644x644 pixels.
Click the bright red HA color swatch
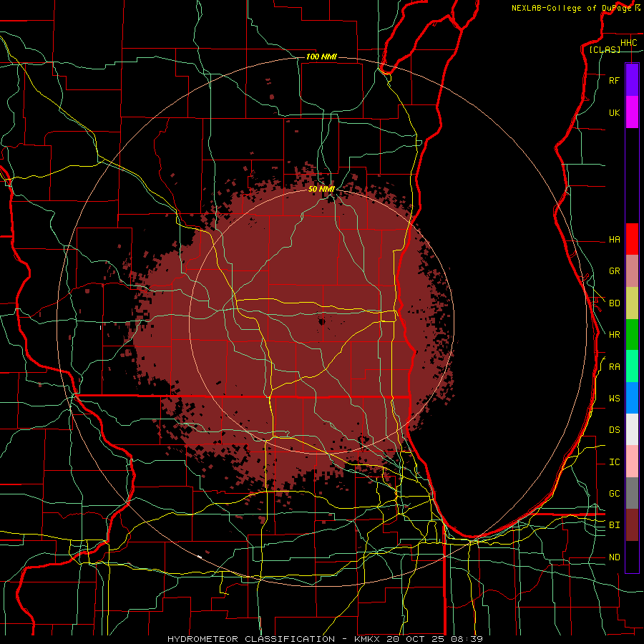click(632, 239)
